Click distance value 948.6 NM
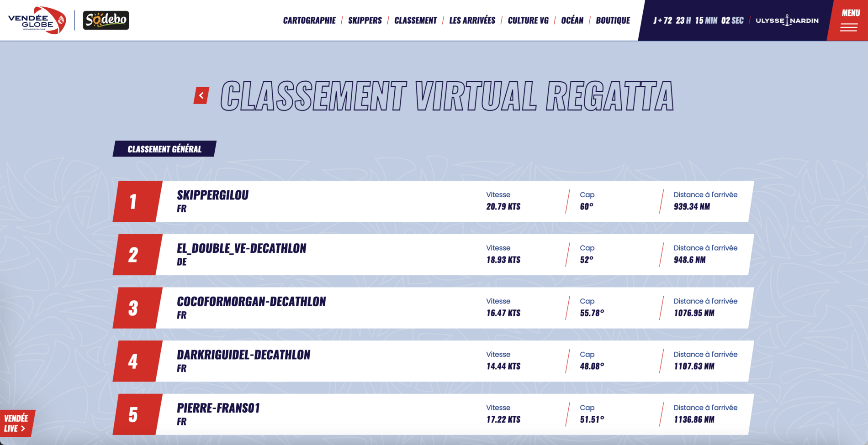The image size is (868, 445). point(689,260)
